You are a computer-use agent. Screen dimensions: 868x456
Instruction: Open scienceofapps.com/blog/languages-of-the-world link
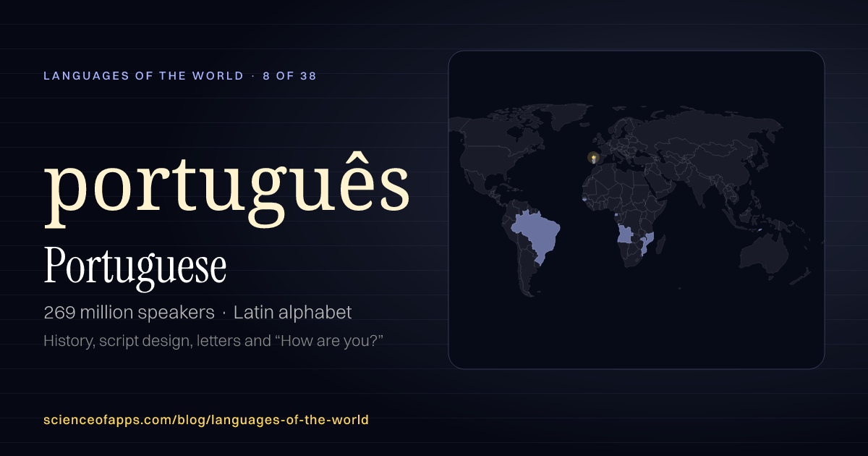coord(206,420)
